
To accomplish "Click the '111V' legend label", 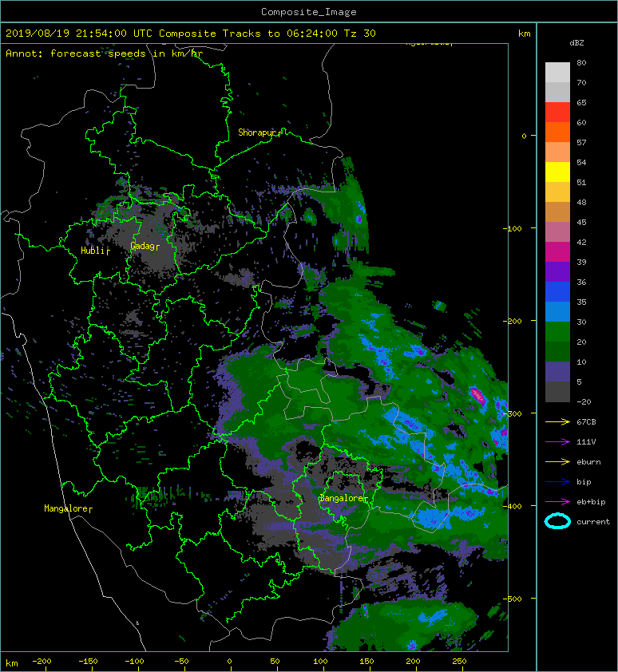I will (586, 442).
